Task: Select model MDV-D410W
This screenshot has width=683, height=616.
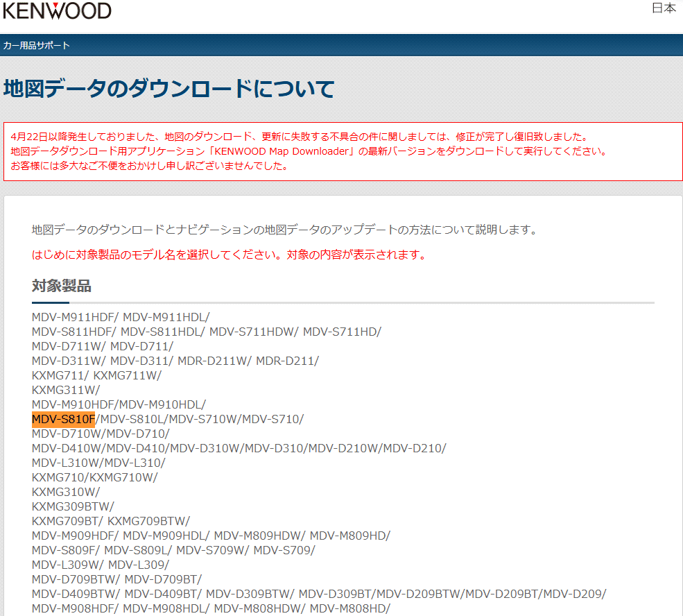Action: coord(67,448)
